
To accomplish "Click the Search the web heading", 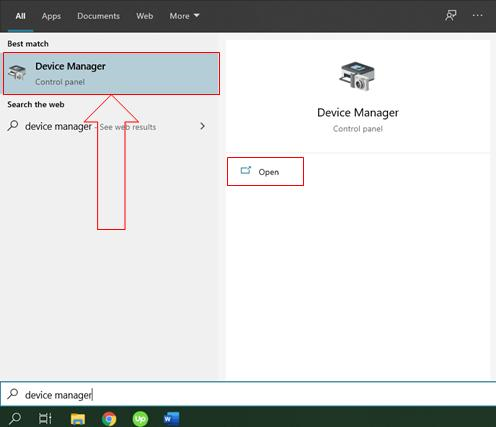I will [x=36, y=104].
